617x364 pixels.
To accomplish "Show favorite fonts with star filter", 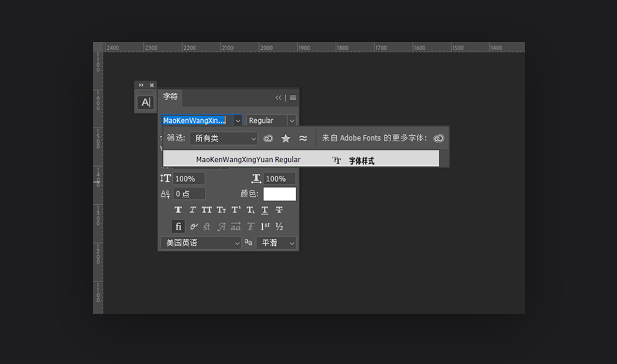I will (x=286, y=139).
